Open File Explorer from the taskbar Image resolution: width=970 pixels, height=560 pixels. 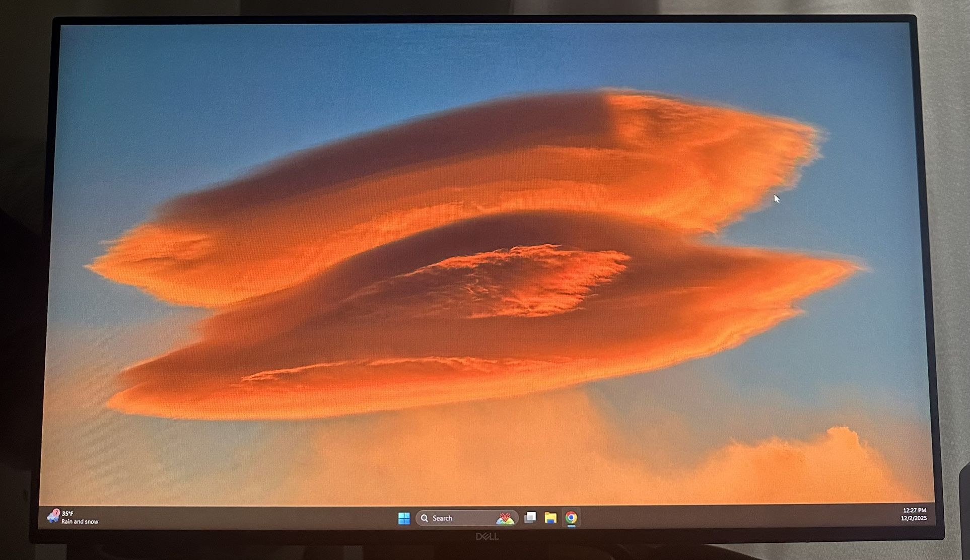550,518
